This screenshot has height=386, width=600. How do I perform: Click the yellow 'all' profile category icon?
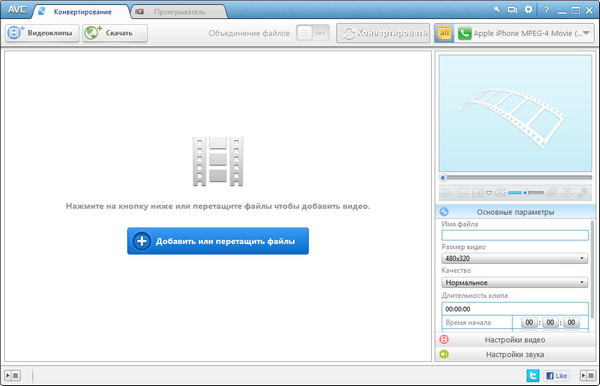click(444, 33)
